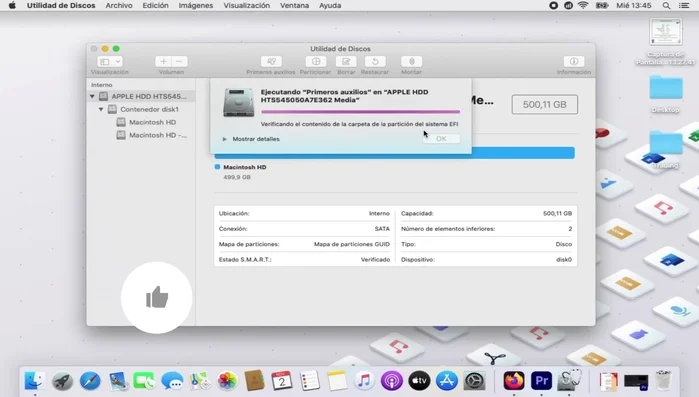Open Messages from the Dock

pos(172,381)
